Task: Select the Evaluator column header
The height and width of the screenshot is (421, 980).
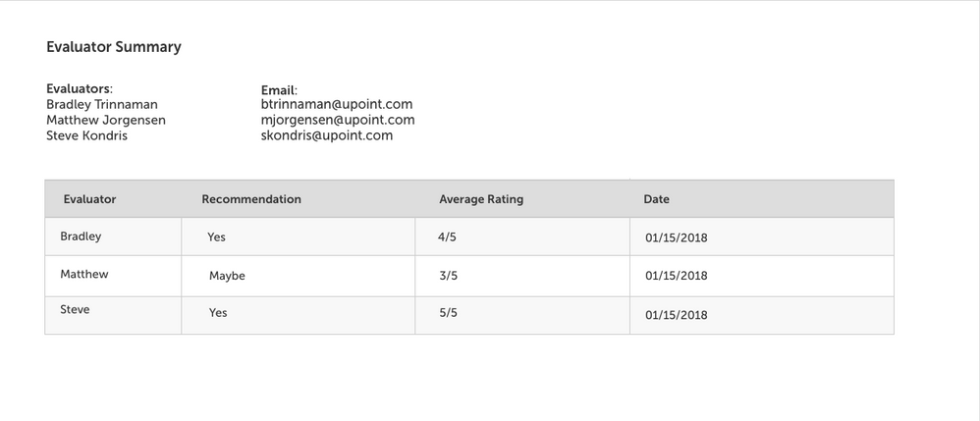Action: pyautogui.click(x=89, y=199)
